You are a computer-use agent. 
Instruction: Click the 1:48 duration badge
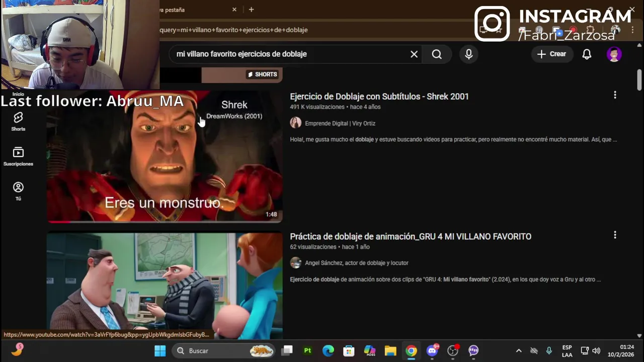point(271,214)
